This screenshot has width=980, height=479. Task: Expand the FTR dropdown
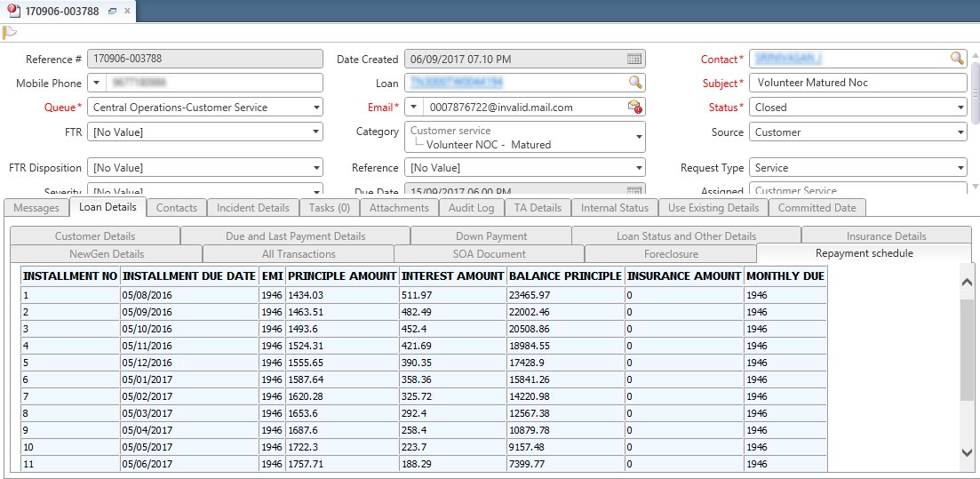[315, 132]
